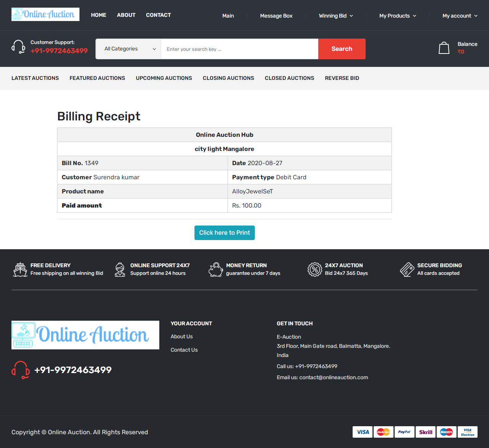Open the CONTACT page
Screen dimensions: 489x448
159,15
